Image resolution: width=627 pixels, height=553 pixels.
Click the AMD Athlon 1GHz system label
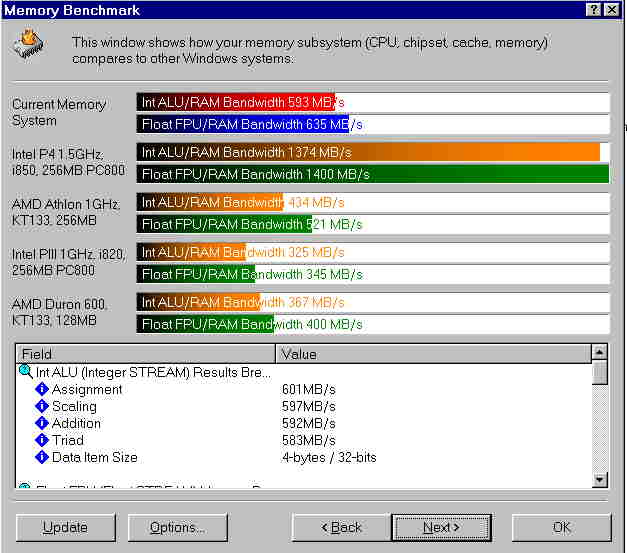pos(65,212)
